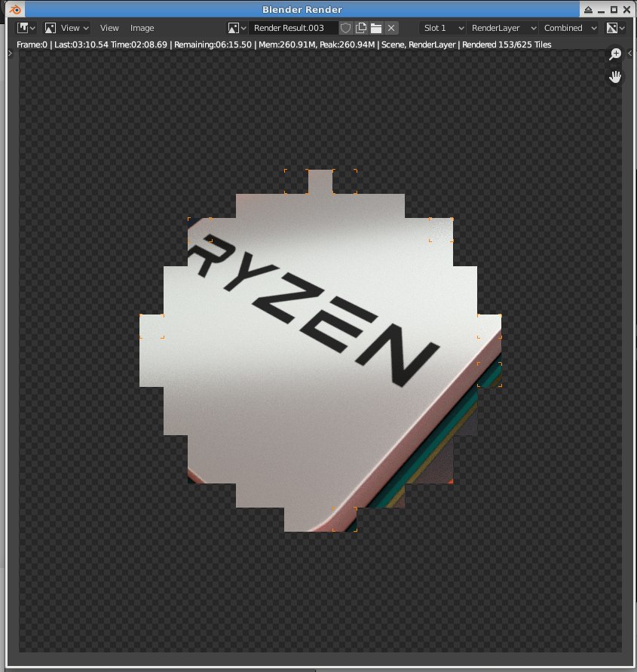The image size is (637, 672).
Task: Click the Blender logo in title bar
Action: tap(15, 10)
